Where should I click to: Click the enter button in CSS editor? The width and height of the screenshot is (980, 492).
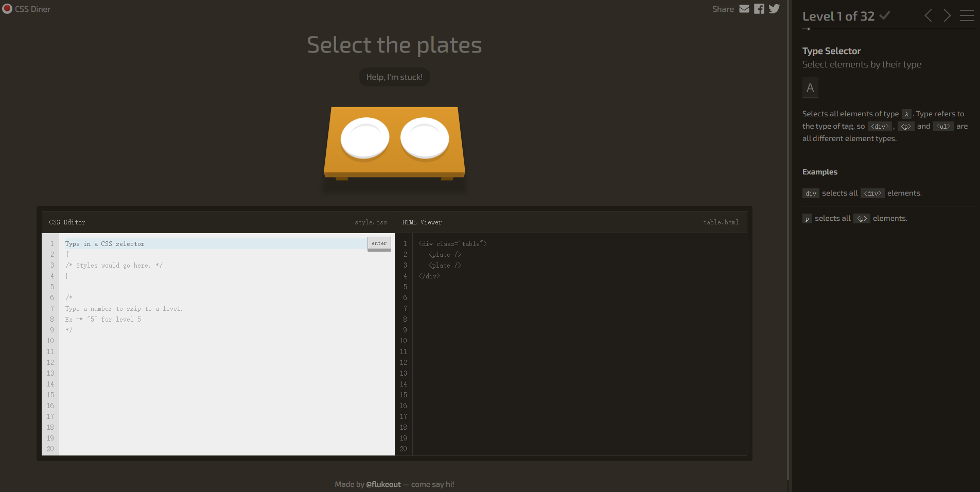379,243
